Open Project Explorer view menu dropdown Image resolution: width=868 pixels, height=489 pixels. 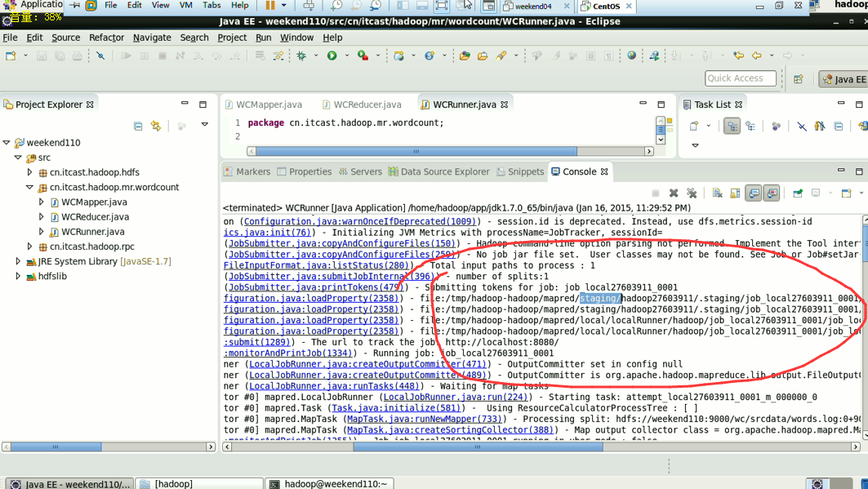pos(205,125)
